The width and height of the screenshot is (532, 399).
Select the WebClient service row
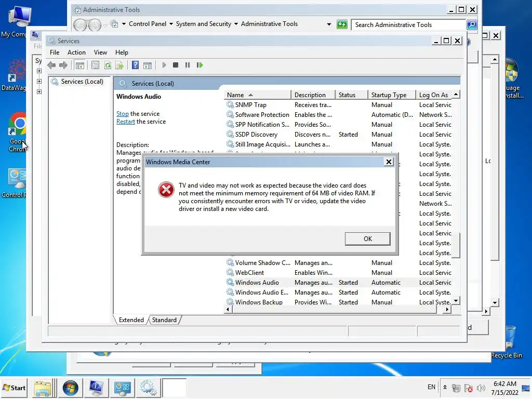point(338,272)
